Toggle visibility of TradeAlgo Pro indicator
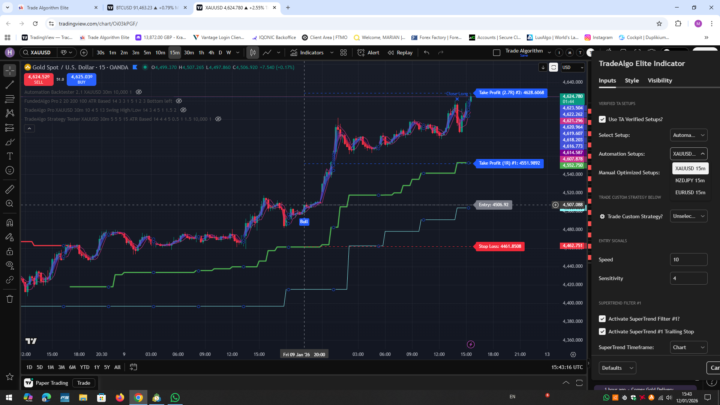The image size is (720, 405). [183, 110]
